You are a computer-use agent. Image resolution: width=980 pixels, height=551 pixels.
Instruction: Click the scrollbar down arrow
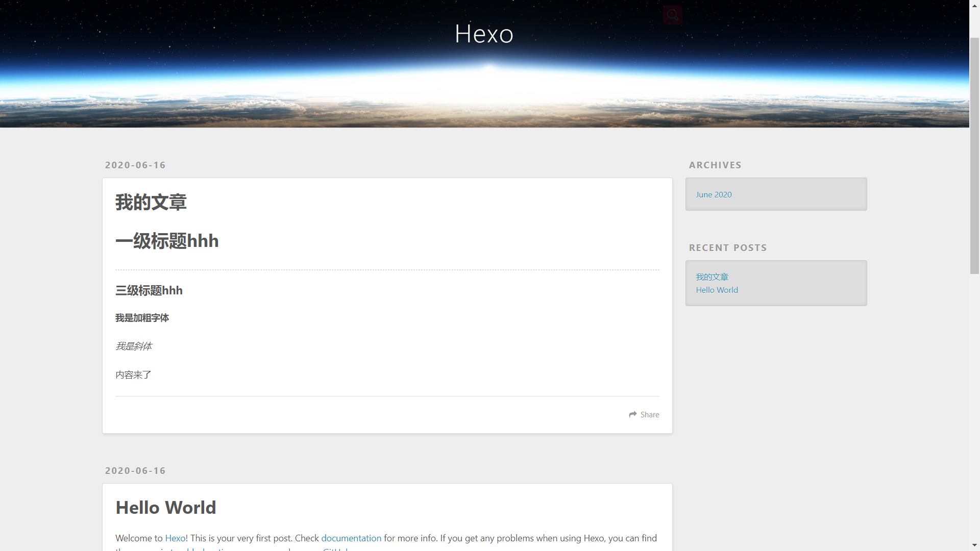click(974, 546)
